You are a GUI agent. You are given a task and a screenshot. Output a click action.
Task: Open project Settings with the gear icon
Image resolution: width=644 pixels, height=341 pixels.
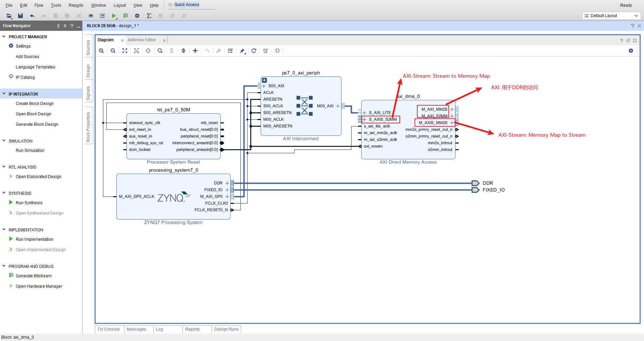[137, 16]
